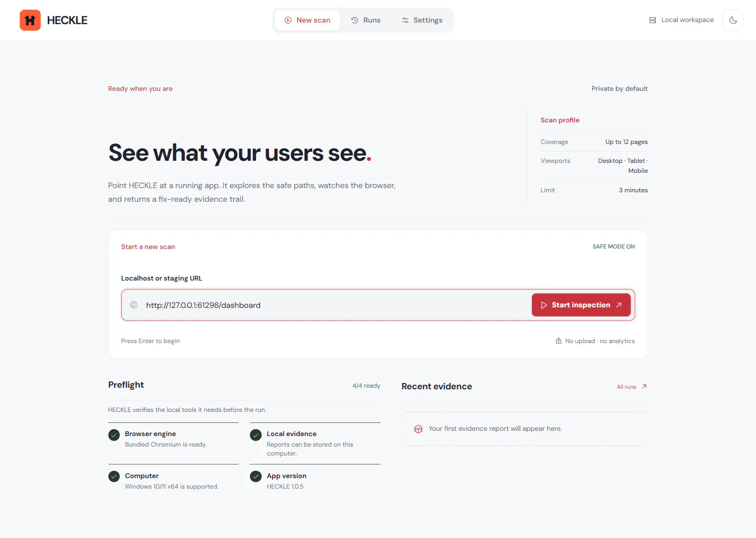
Task: Click the App version check icon
Action: pyautogui.click(x=256, y=477)
